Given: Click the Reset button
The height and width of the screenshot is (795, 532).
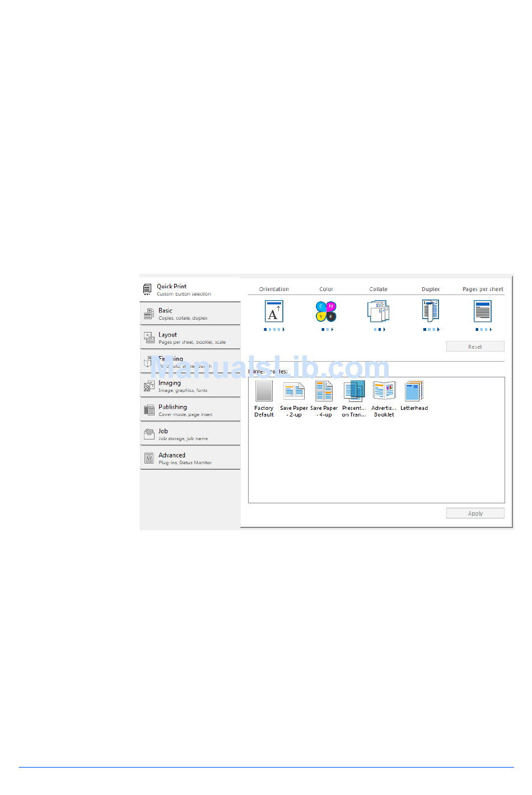Looking at the screenshot, I should 475,347.
